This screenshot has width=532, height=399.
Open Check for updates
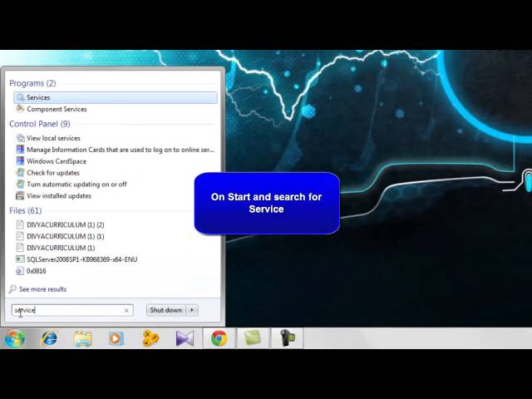point(53,173)
